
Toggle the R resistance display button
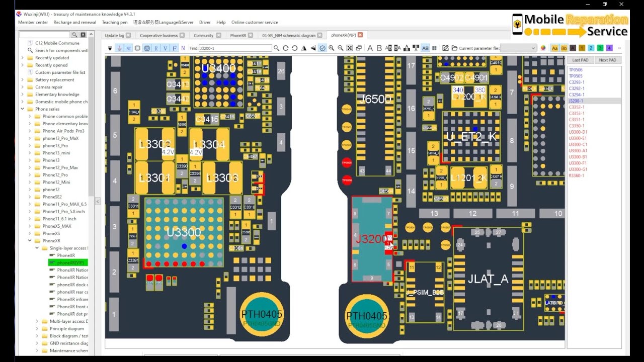point(156,48)
